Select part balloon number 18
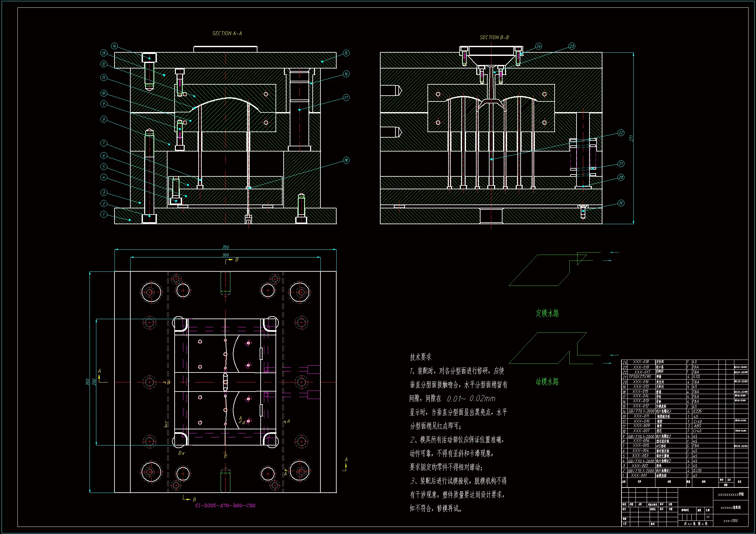The height and width of the screenshot is (534, 756). 346,160
